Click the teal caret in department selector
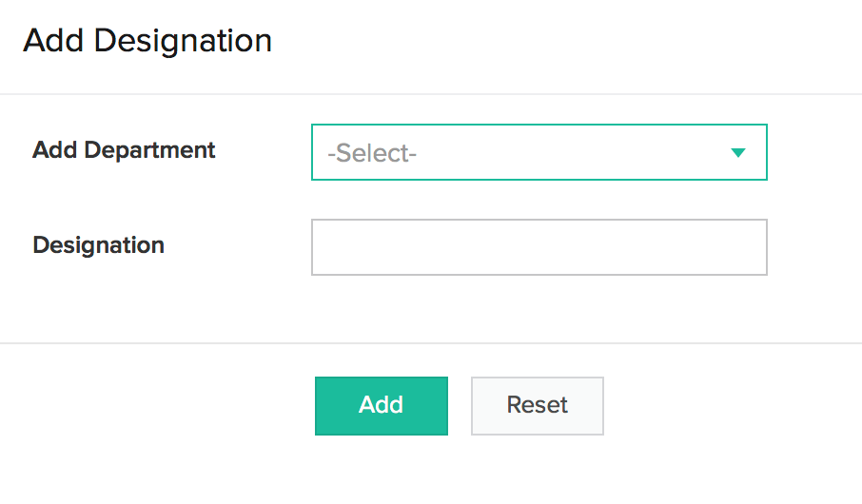The image size is (862, 504). [737, 153]
